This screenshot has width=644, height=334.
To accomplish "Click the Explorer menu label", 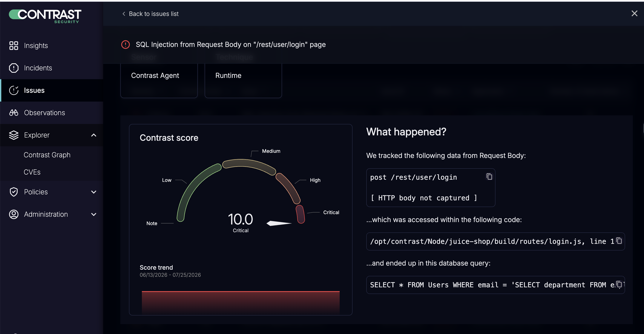I will pyautogui.click(x=37, y=135).
